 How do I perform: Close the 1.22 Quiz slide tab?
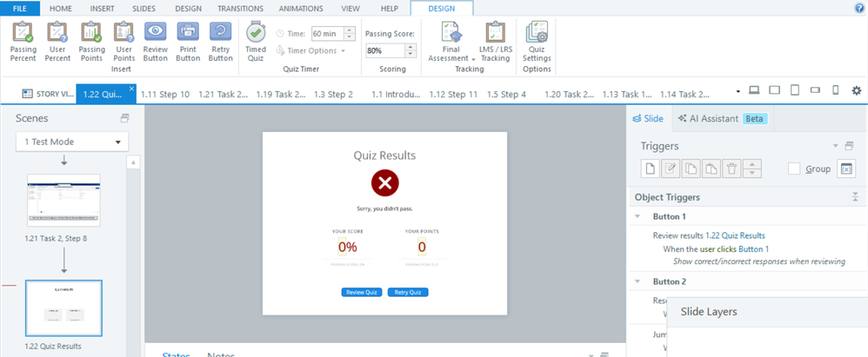pyautogui.click(x=131, y=89)
